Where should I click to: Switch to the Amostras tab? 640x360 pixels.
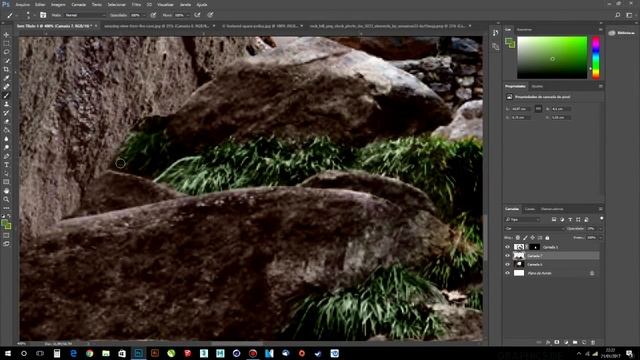click(524, 29)
